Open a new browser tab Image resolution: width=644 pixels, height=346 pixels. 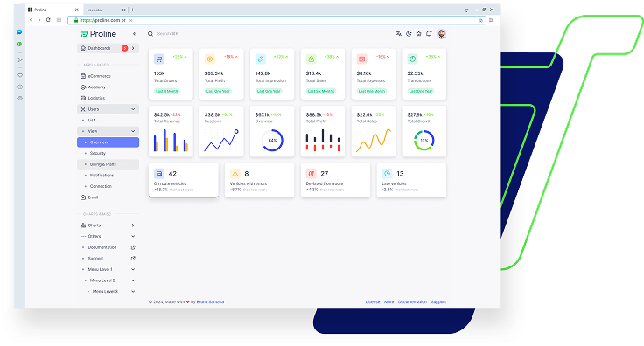(x=132, y=10)
